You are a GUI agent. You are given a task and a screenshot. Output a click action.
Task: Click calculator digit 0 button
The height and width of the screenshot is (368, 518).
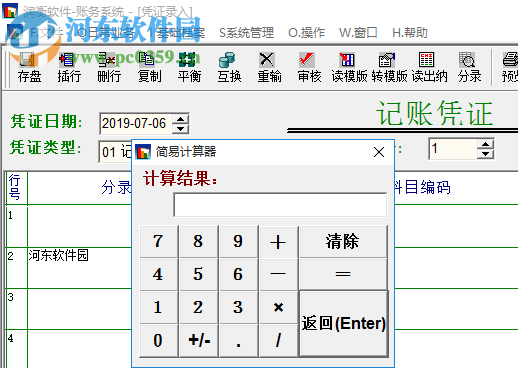[x=158, y=340]
